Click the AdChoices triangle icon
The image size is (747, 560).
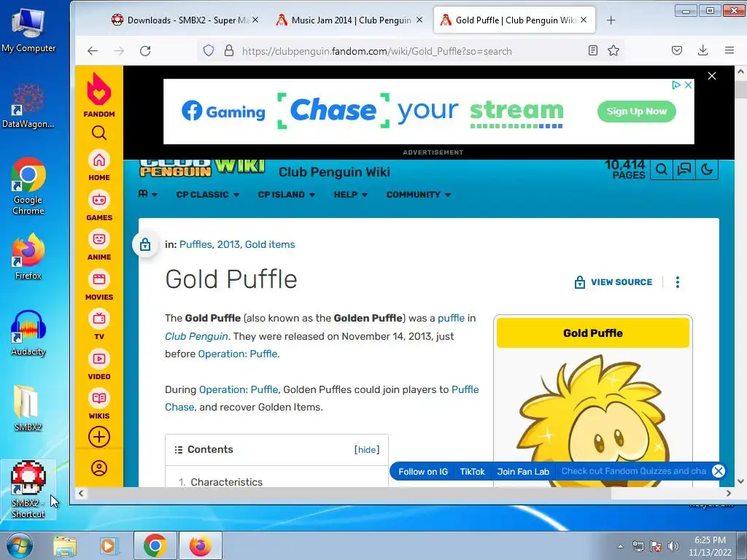[676, 85]
